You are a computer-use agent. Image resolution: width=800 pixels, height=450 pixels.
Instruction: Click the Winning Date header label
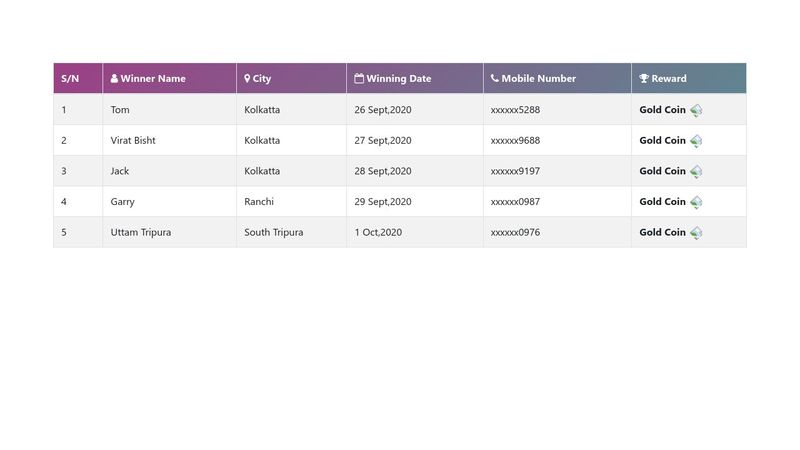(398, 79)
